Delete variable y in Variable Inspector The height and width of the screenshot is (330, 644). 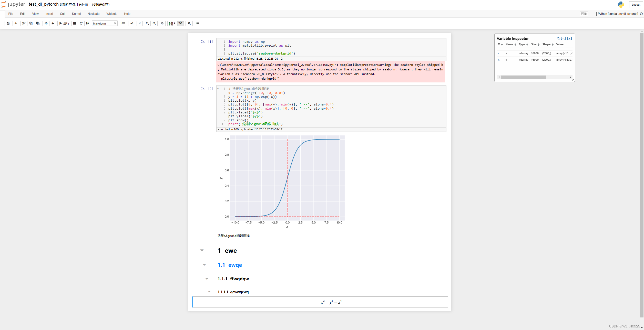499,60
